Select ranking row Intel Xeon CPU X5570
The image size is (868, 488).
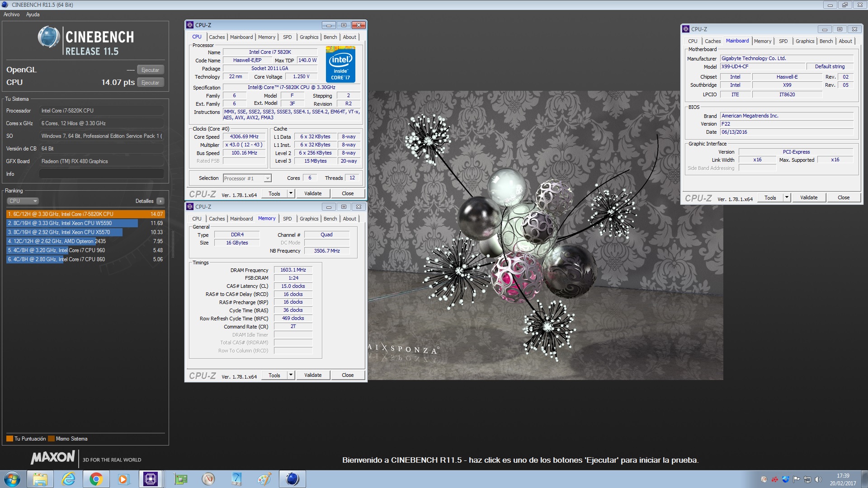85,232
